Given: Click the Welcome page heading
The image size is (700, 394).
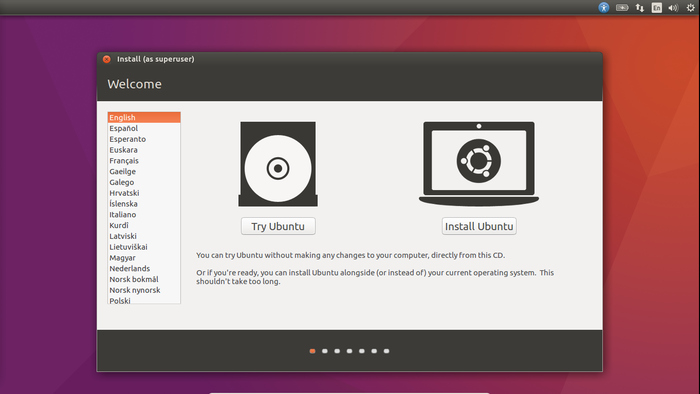Looking at the screenshot, I should pyautogui.click(x=134, y=84).
